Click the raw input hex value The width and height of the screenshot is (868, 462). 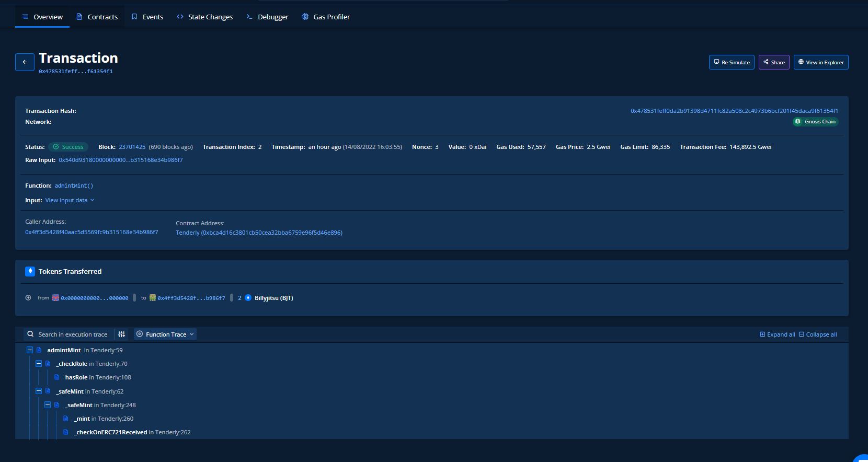point(121,160)
